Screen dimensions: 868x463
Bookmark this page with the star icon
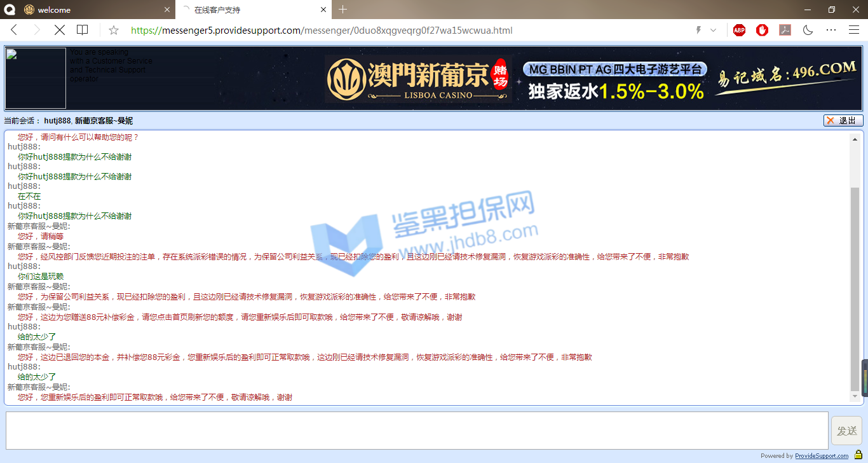tap(114, 30)
